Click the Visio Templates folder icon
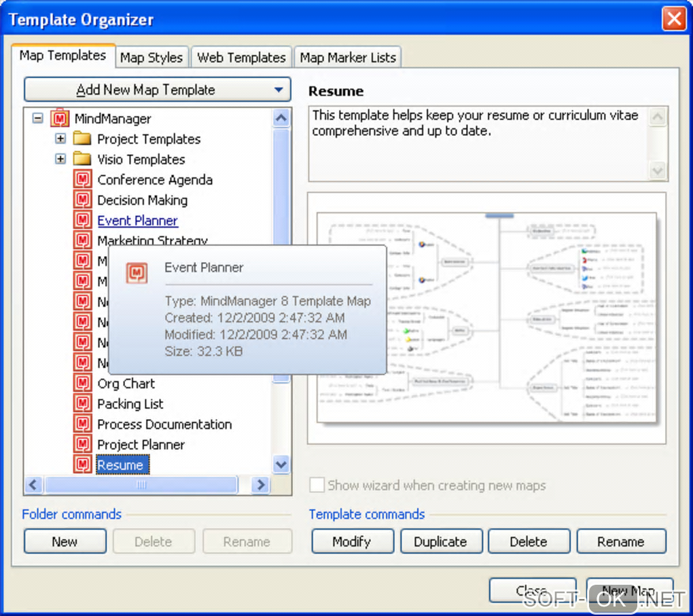The image size is (693, 616). pos(82,159)
